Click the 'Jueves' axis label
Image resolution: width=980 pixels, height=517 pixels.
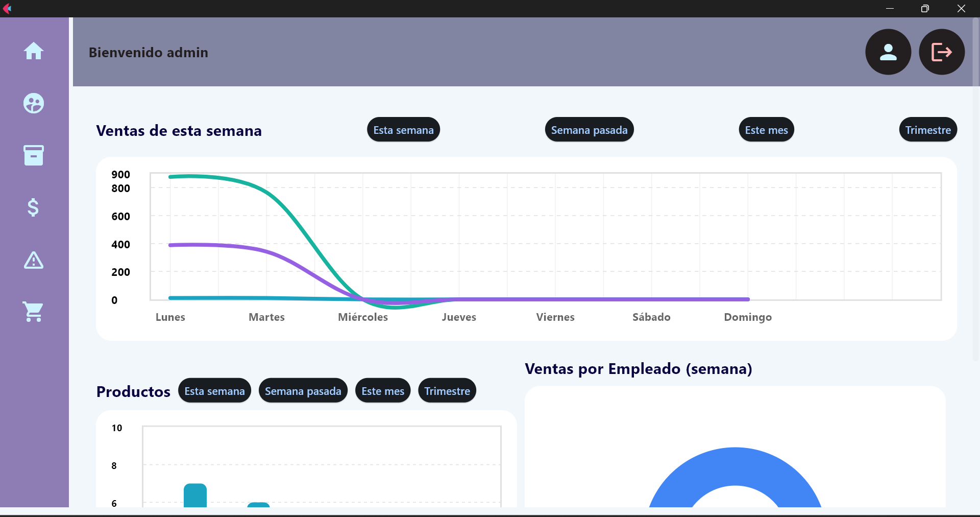click(x=459, y=317)
